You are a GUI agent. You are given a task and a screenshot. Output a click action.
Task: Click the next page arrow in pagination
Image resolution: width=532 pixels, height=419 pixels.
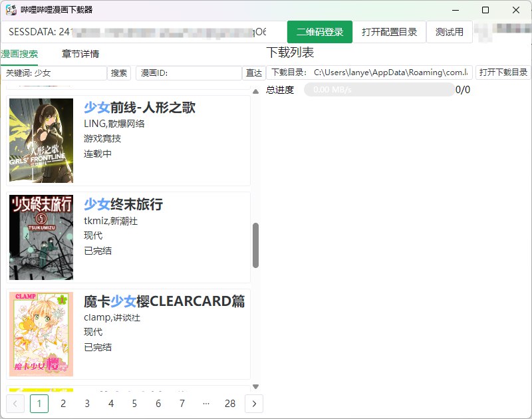pos(254,404)
